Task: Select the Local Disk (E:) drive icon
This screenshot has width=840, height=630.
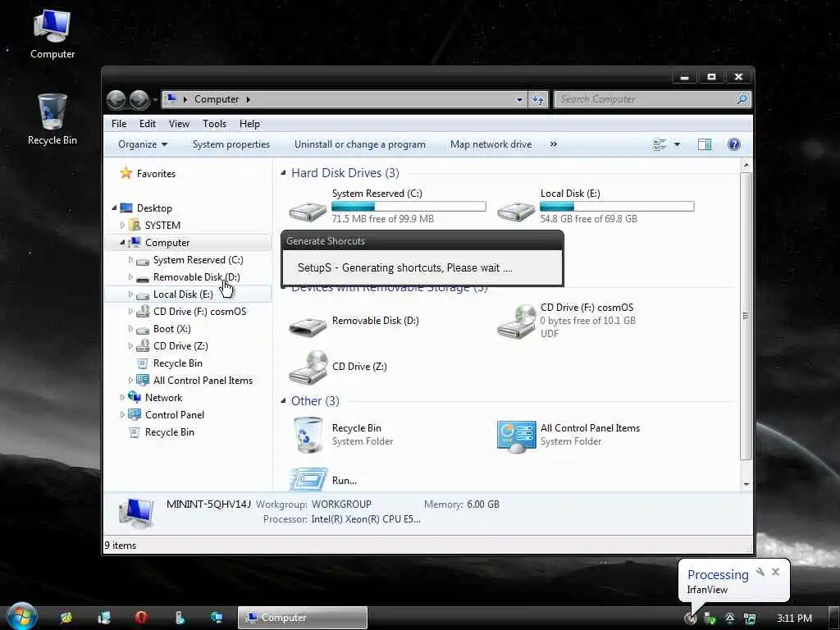Action: (516, 211)
